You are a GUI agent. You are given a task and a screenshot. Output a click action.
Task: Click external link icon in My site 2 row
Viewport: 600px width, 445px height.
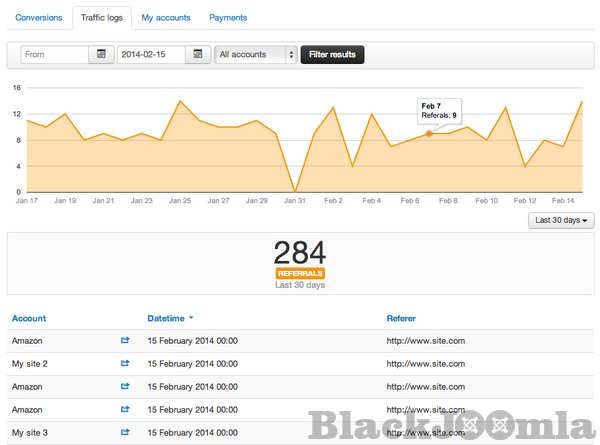point(125,364)
